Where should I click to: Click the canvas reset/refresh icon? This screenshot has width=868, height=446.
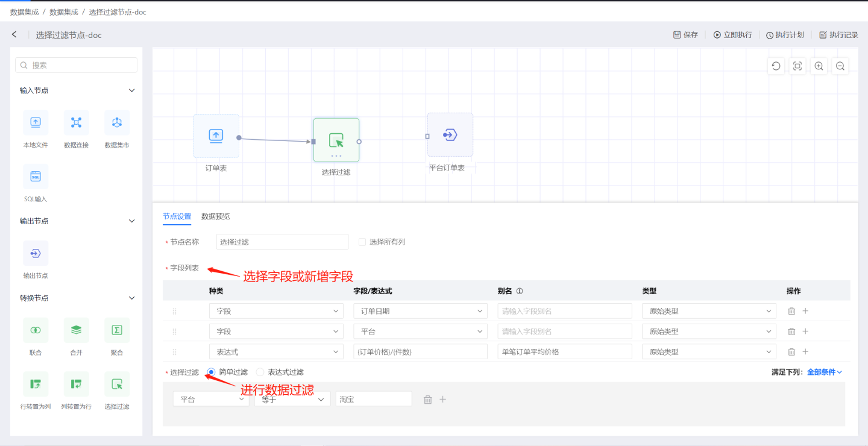(x=776, y=66)
